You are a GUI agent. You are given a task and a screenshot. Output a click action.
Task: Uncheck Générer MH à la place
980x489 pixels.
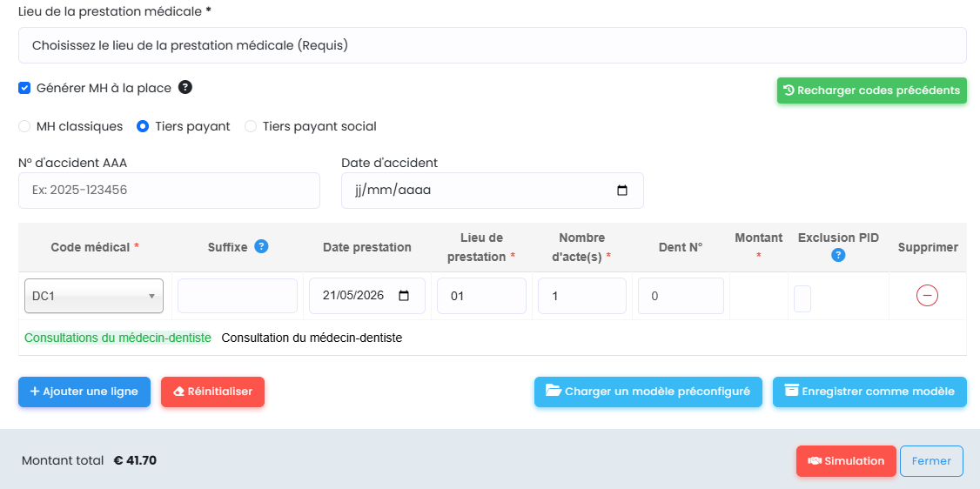tap(24, 88)
